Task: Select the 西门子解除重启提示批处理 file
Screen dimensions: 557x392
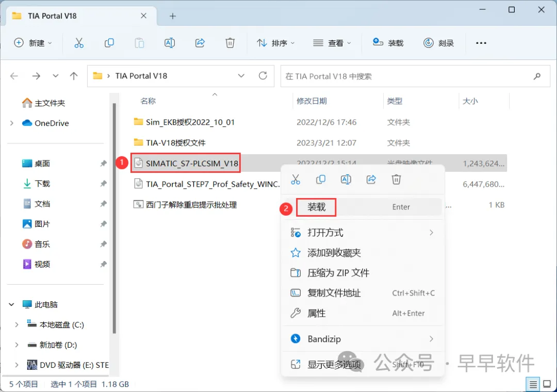Action: (185, 205)
